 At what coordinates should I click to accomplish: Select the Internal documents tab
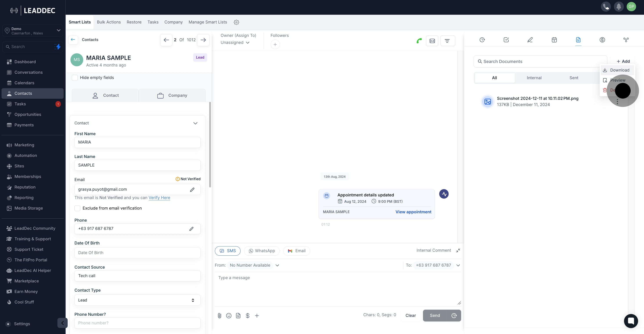[x=534, y=78]
